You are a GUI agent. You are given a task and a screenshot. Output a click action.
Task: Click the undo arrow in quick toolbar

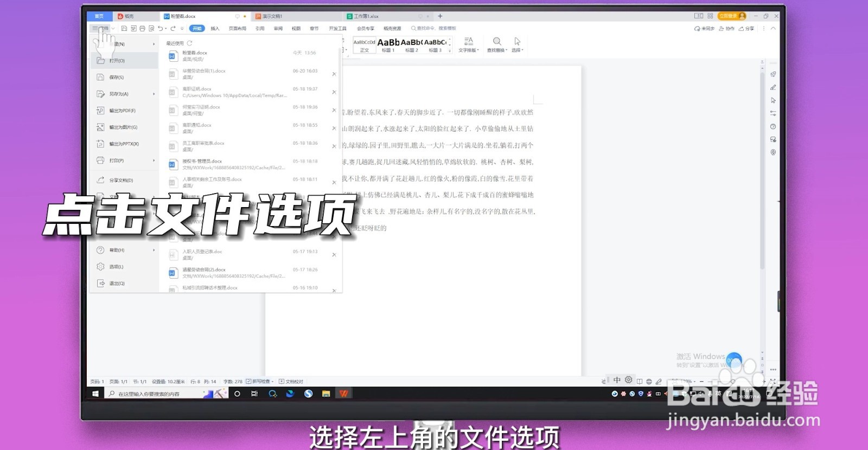pyautogui.click(x=160, y=28)
